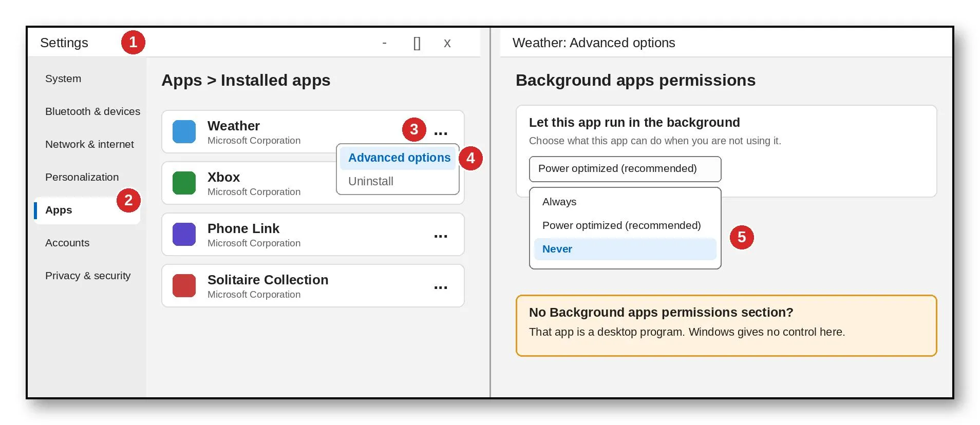Click the 'Weather: Advanced options' window title
This screenshot has width=980, height=425.
pos(594,43)
